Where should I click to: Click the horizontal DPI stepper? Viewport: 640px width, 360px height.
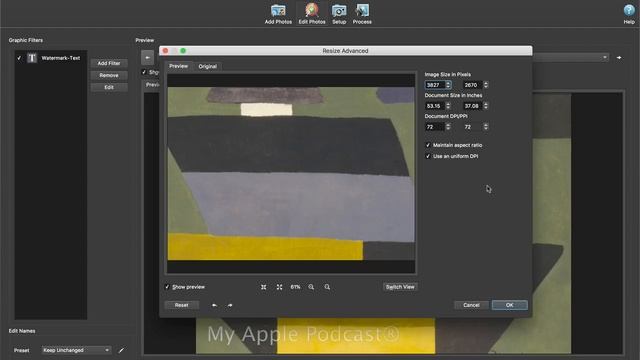click(448, 127)
